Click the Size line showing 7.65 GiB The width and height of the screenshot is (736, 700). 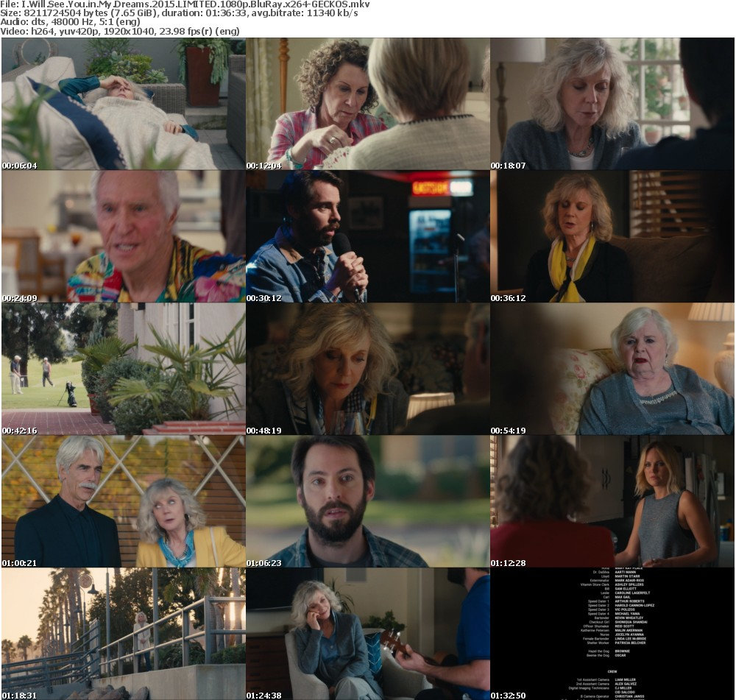click(x=179, y=13)
